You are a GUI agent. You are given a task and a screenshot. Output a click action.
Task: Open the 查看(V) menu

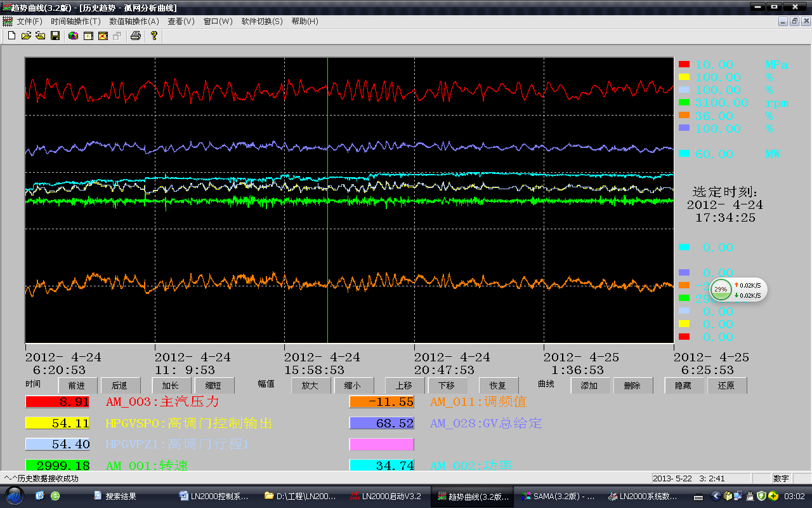pos(181,21)
